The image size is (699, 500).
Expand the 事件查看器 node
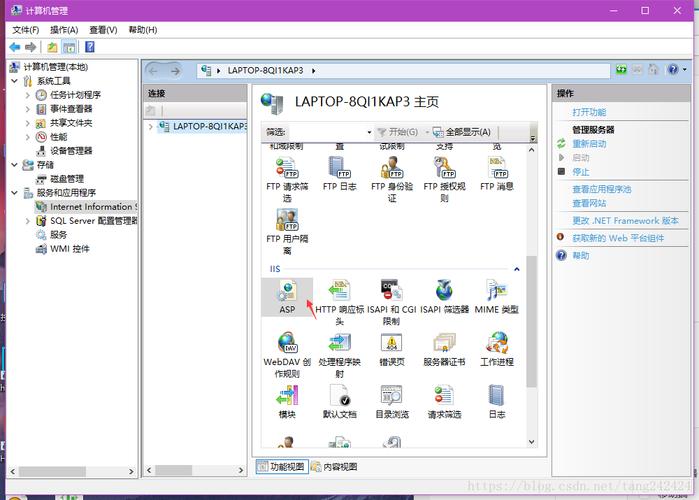click(28, 109)
